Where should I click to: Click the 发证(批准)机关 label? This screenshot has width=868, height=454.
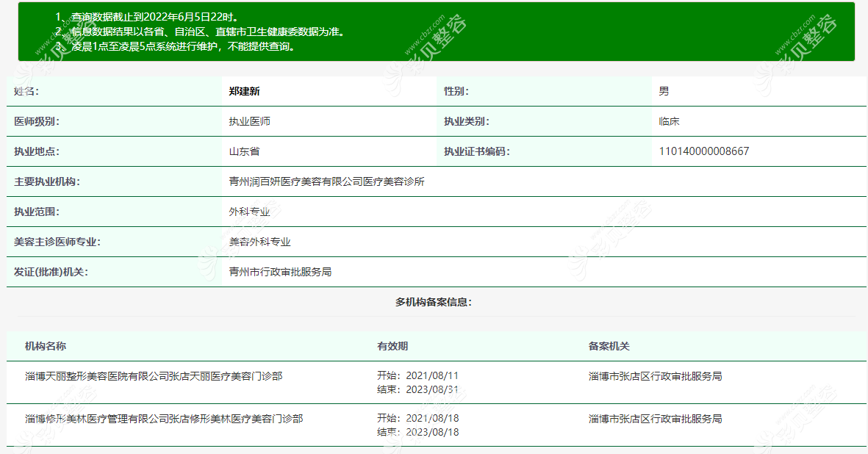(51, 272)
